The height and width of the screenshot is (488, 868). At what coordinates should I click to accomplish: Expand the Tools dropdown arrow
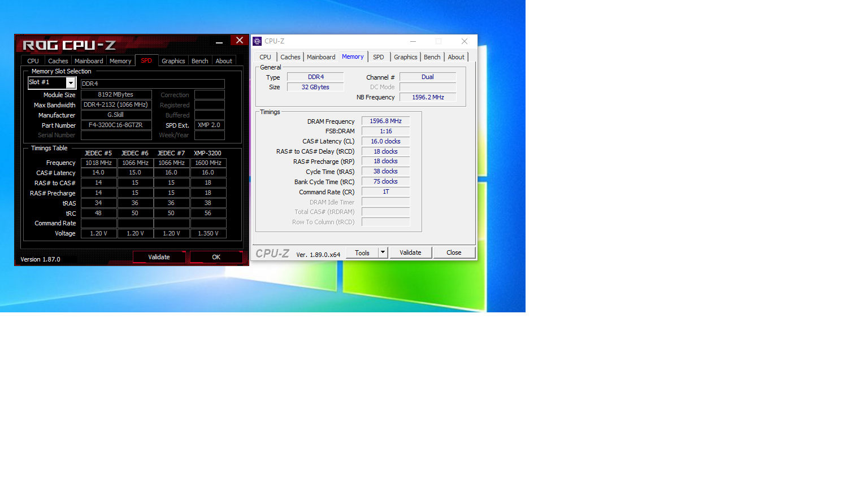tap(383, 252)
